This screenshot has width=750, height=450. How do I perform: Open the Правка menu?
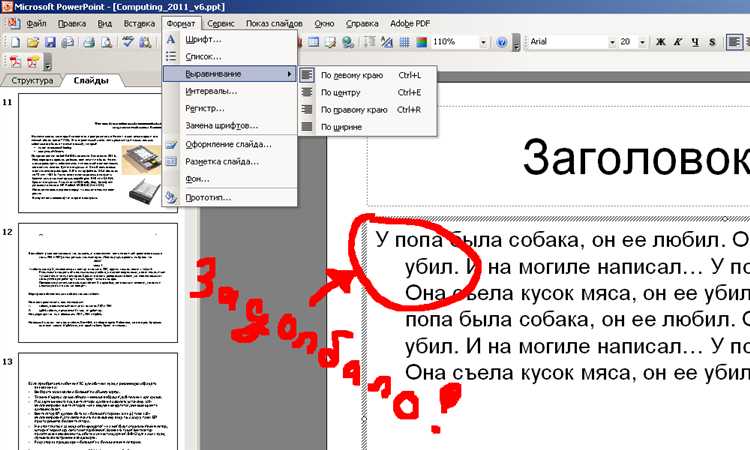tap(72, 23)
